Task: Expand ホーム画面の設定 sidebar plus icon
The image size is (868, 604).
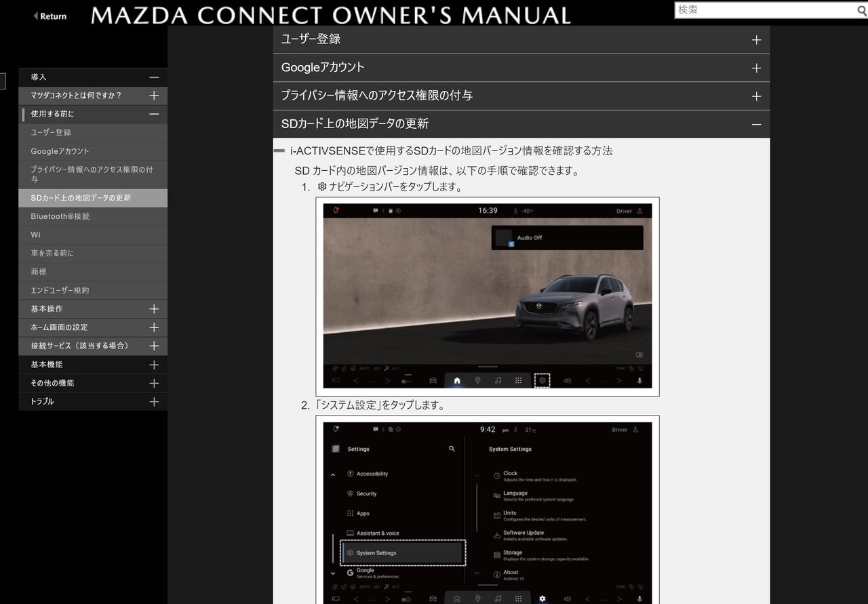Action: pyautogui.click(x=154, y=327)
